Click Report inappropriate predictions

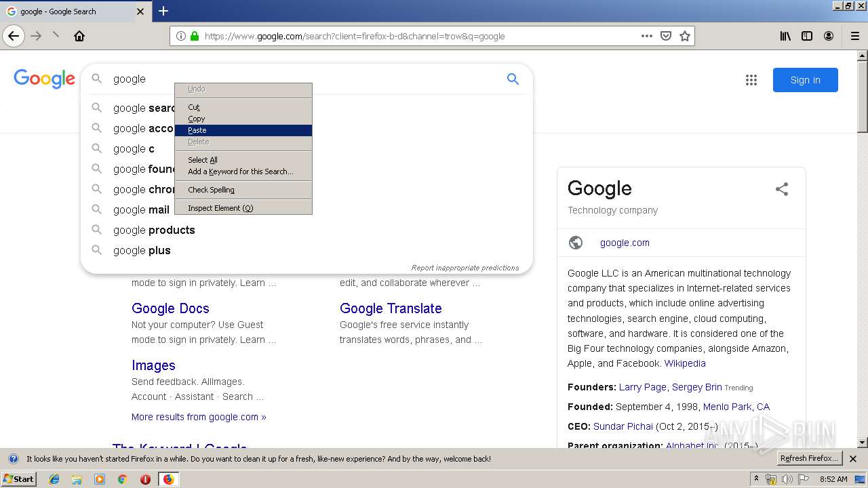pyautogui.click(x=465, y=268)
